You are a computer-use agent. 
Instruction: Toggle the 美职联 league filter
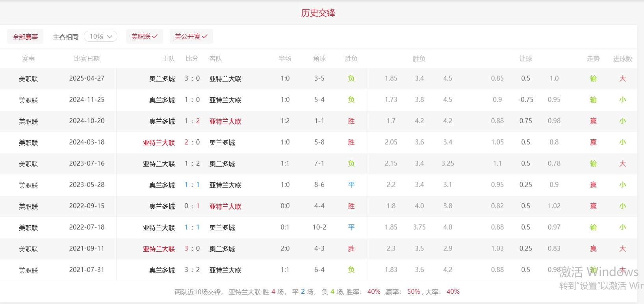144,37
